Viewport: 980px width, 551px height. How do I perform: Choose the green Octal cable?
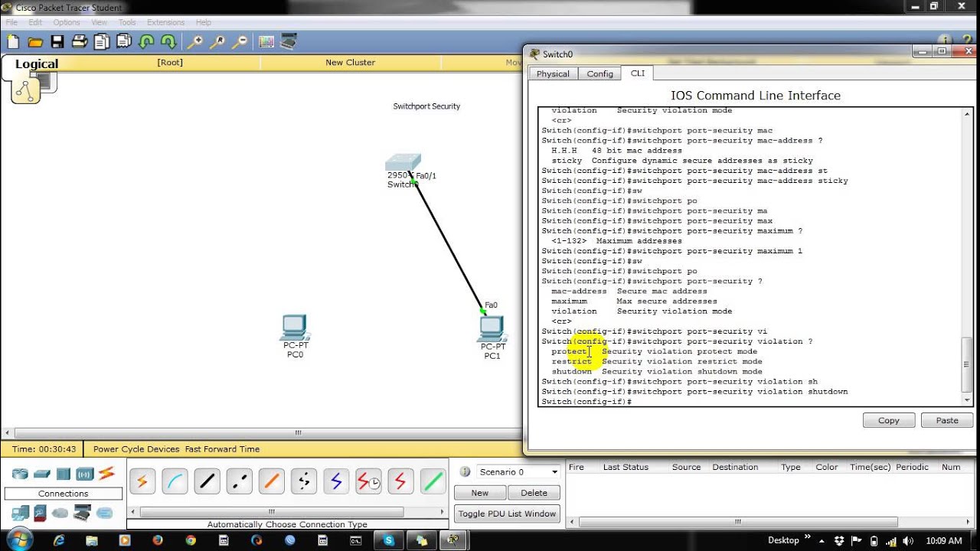coord(433,481)
